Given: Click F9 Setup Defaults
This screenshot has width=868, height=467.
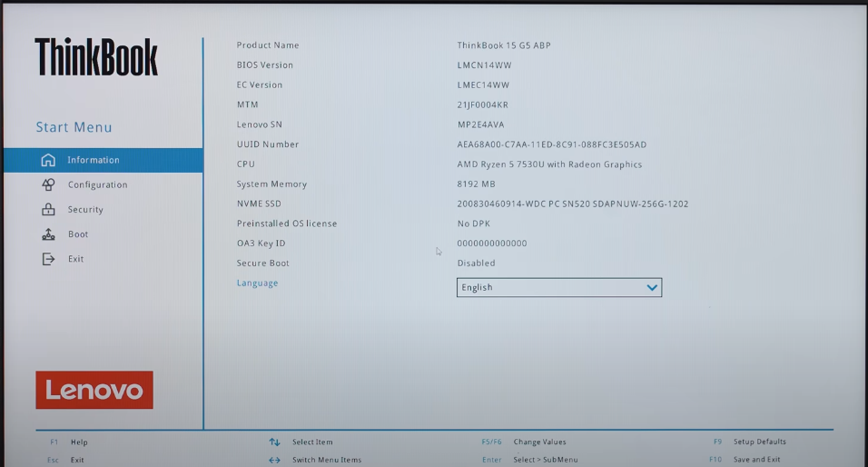Looking at the screenshot, I should tap(750, 442).
